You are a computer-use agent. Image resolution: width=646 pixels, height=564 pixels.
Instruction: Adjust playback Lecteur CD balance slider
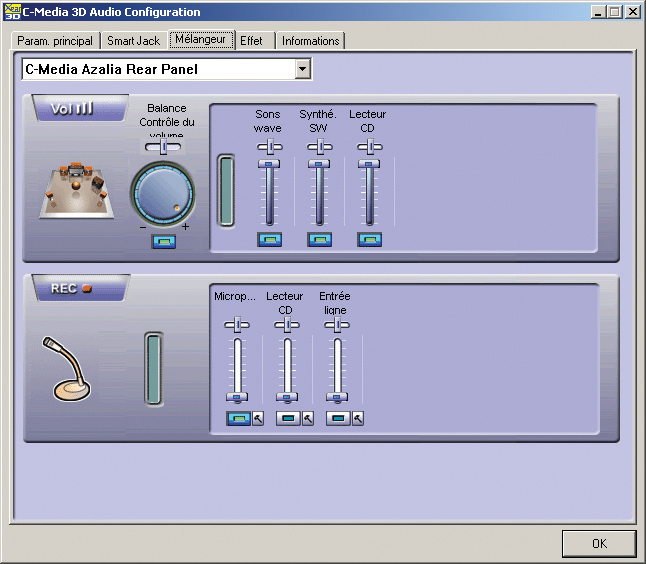(370, 147)
